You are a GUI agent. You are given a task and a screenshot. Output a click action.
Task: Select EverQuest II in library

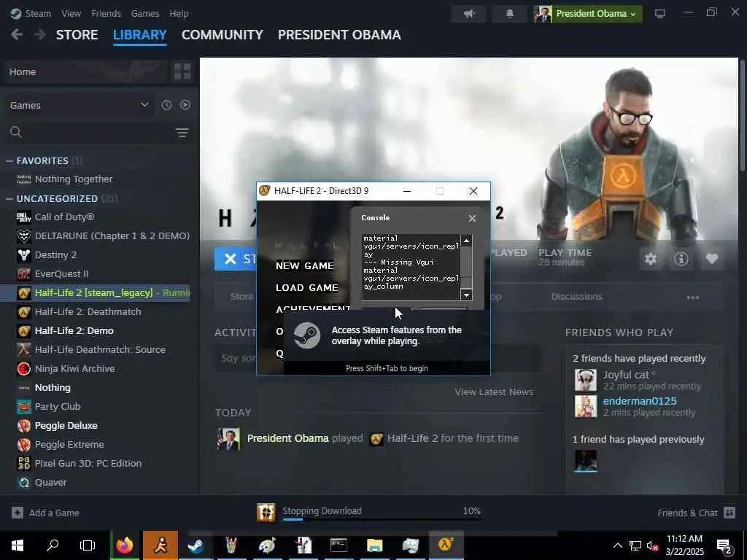[x=61, y=274]
